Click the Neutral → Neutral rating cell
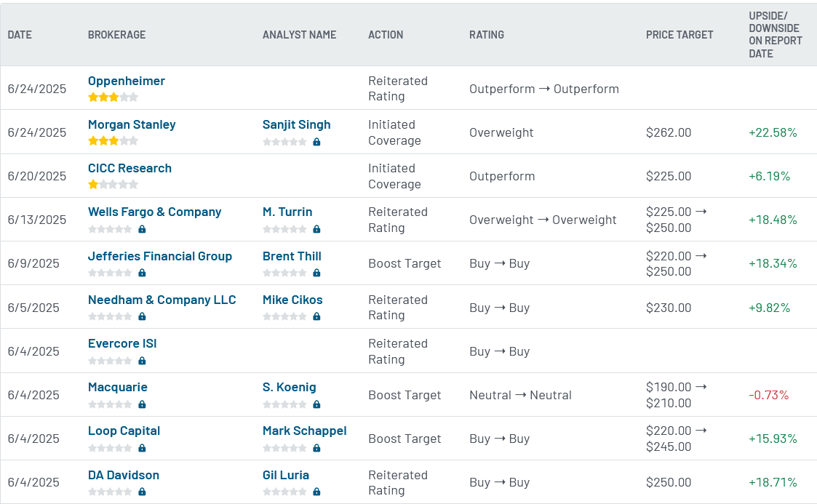Image resolution: width=817 pixels, height=504 pixels. (520, 395)
